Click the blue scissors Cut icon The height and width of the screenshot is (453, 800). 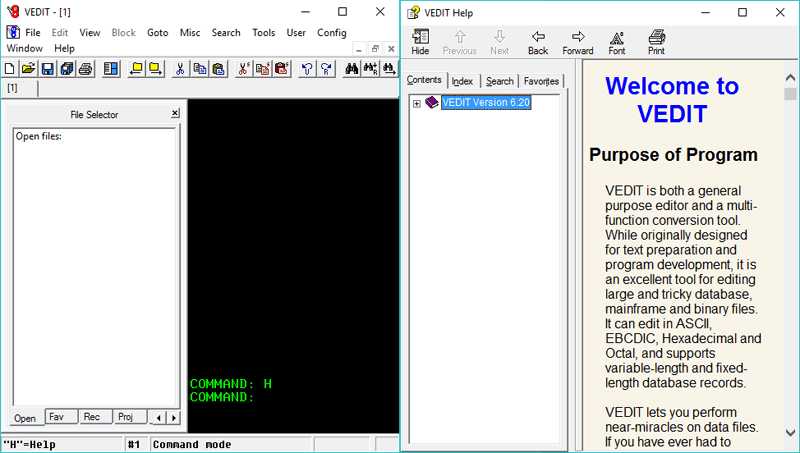180,68
